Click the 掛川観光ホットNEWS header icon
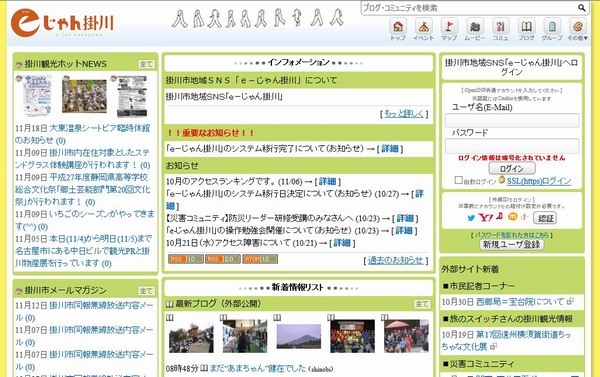 [x=19, y=64]
